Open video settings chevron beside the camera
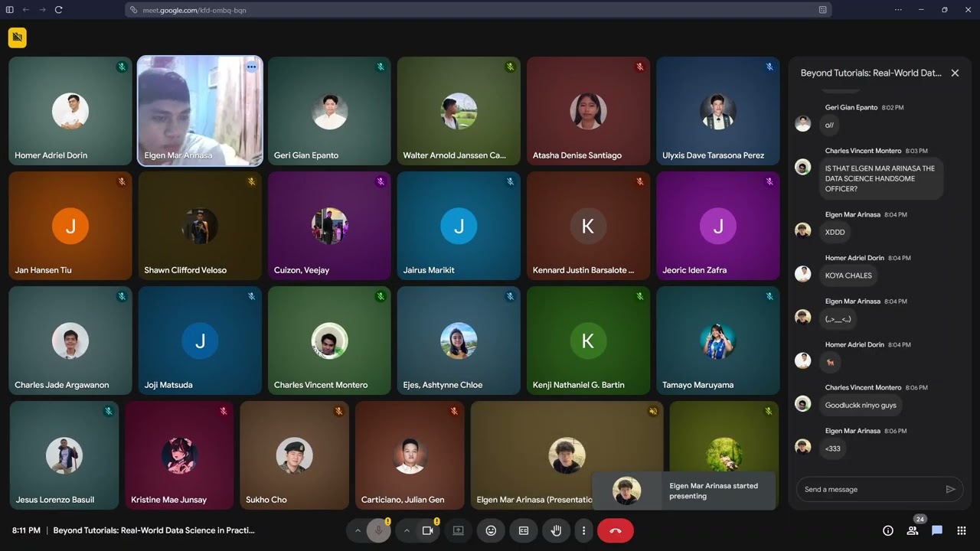The height and width of the screenshot is (551, 980). (407, 530)
